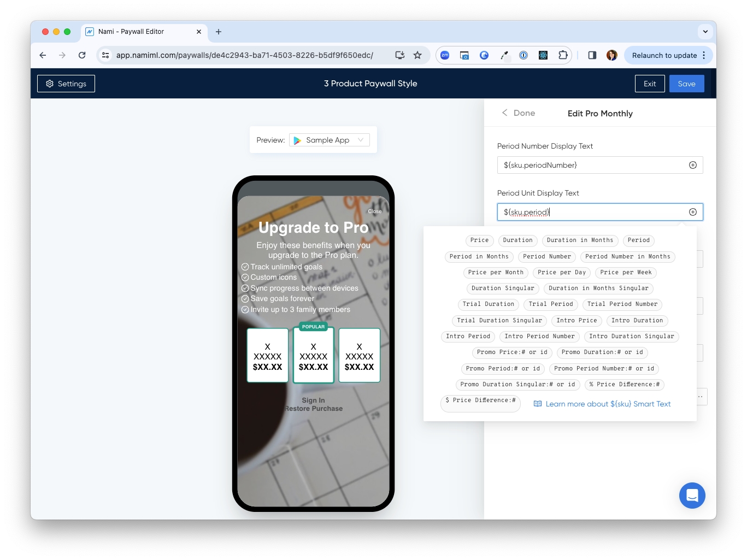747x560 pixels.
Task: Toggle the browser side panel icon
Action: pyautogui.click(x=592, y=55)
